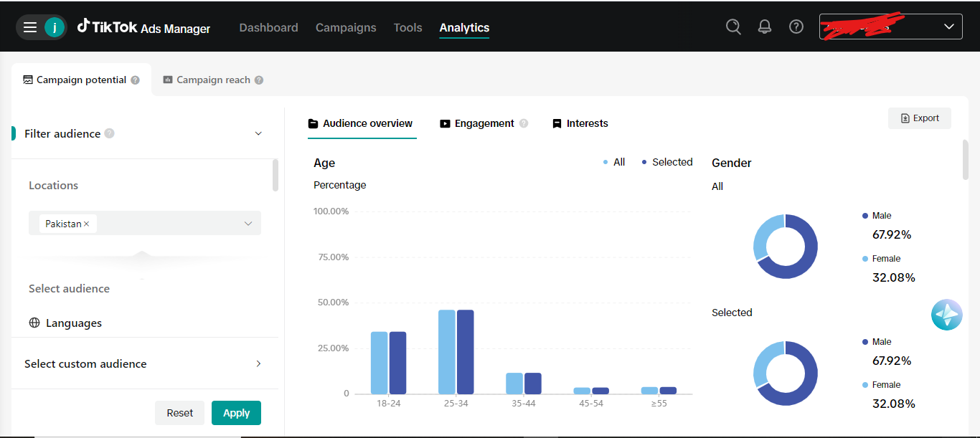Switch to the Interests tab

pos(580,123)
